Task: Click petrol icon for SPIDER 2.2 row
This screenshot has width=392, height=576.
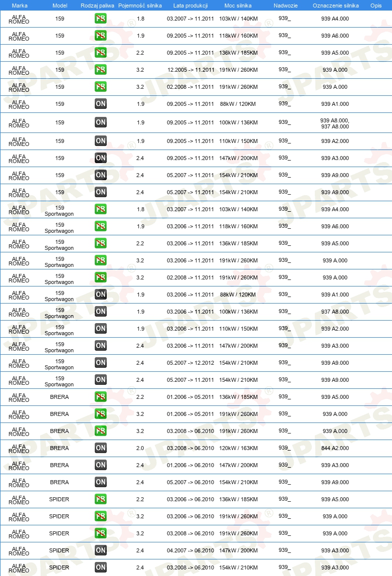Action: click(101, 499)
